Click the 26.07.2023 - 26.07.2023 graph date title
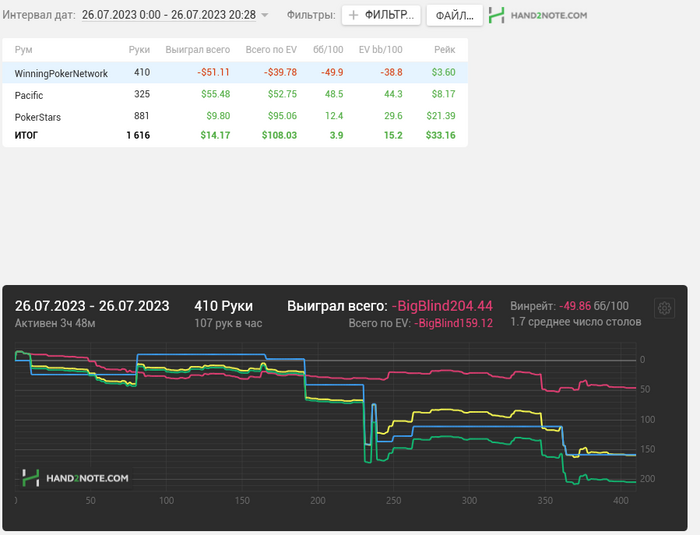This screenshot has width=700, height=535. 92,306
